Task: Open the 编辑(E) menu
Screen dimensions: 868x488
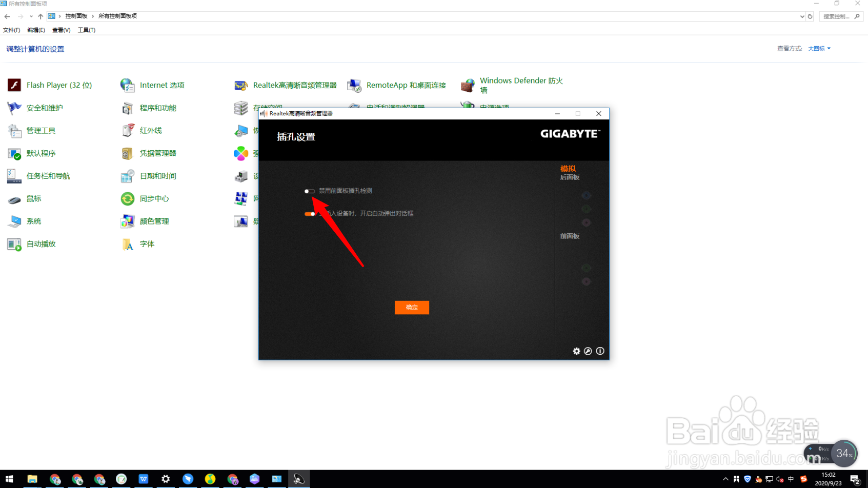Action: [x=36, y=30]
